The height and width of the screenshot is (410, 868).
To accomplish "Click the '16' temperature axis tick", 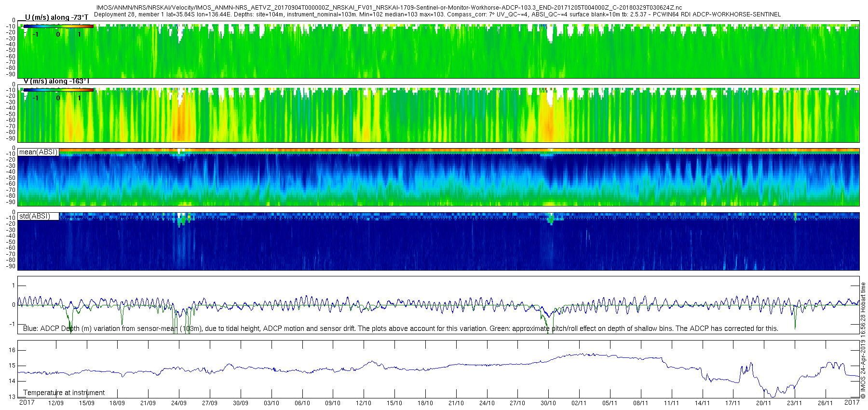I will tap(13, 350).
